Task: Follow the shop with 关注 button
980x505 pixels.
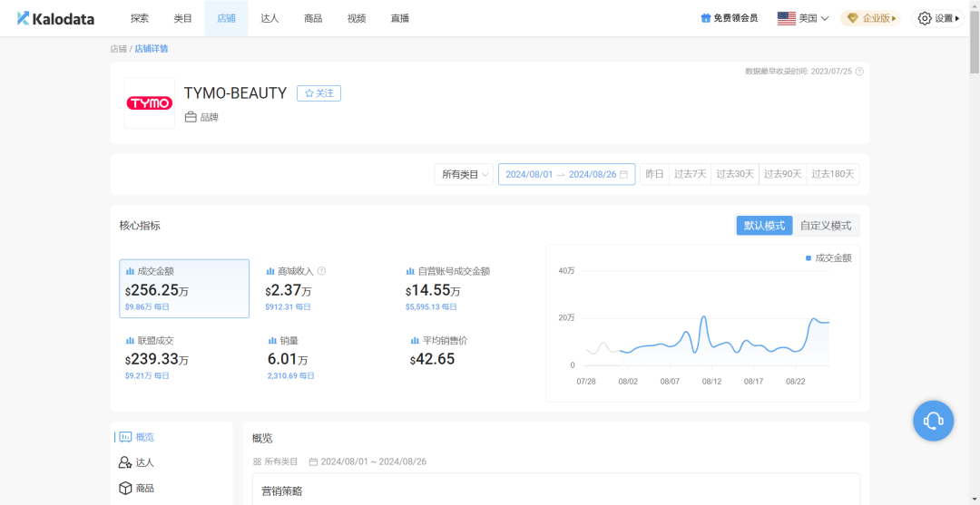Action: [x=318, y=93]
